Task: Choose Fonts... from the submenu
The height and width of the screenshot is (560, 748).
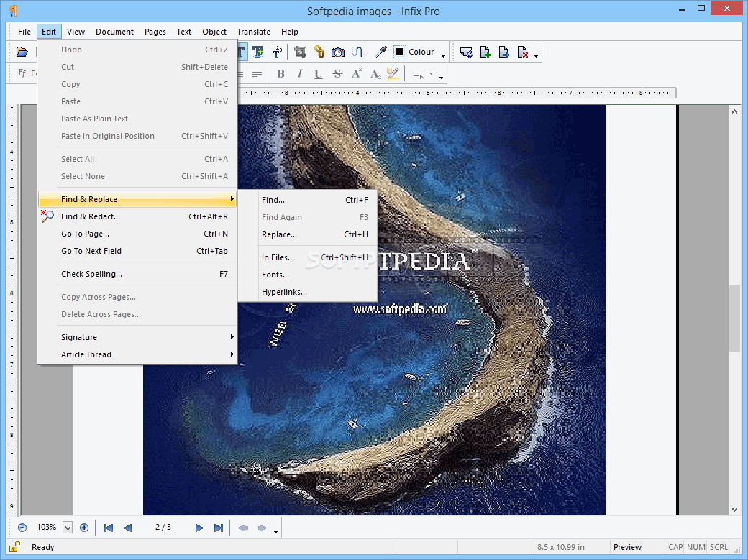Action: tap(308, 275)
